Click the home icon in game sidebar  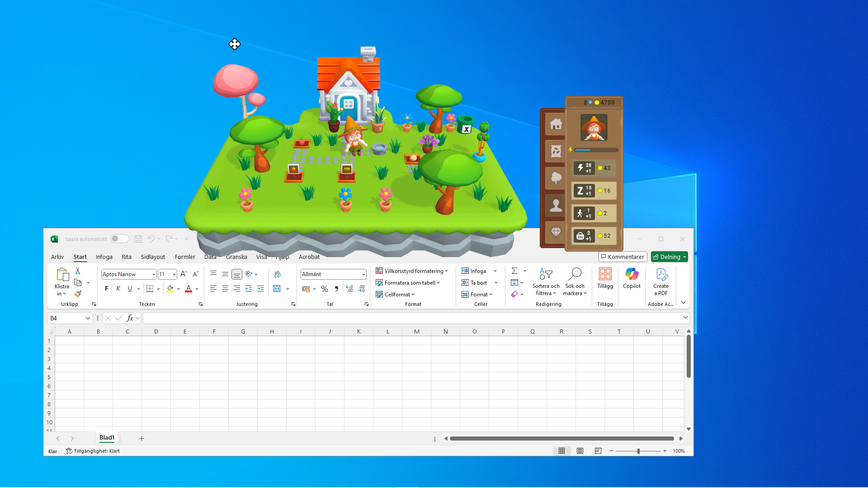pos(556,124)
